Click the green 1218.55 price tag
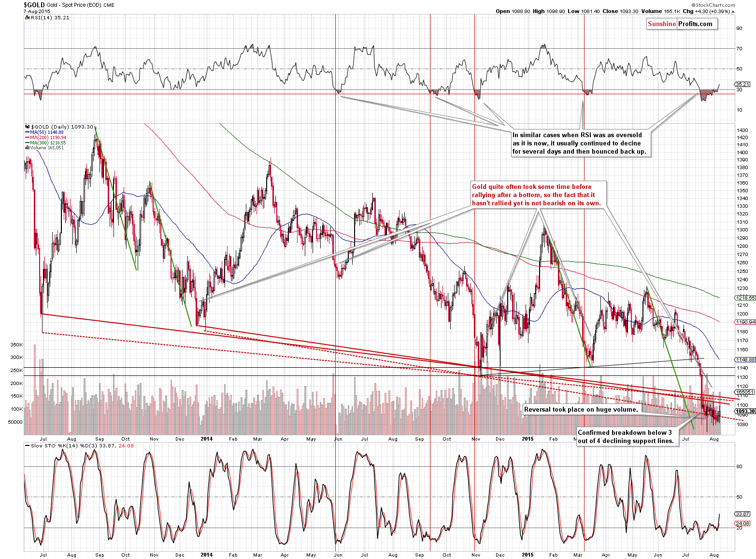 click(x=746, y=298)
